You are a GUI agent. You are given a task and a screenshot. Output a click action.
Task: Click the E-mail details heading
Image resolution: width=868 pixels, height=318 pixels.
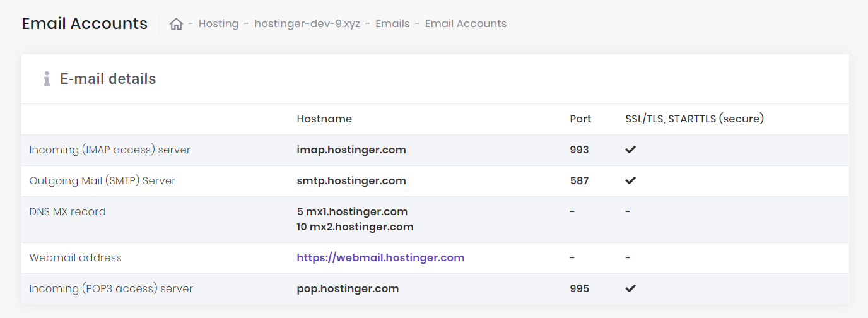tap(108, 79)
